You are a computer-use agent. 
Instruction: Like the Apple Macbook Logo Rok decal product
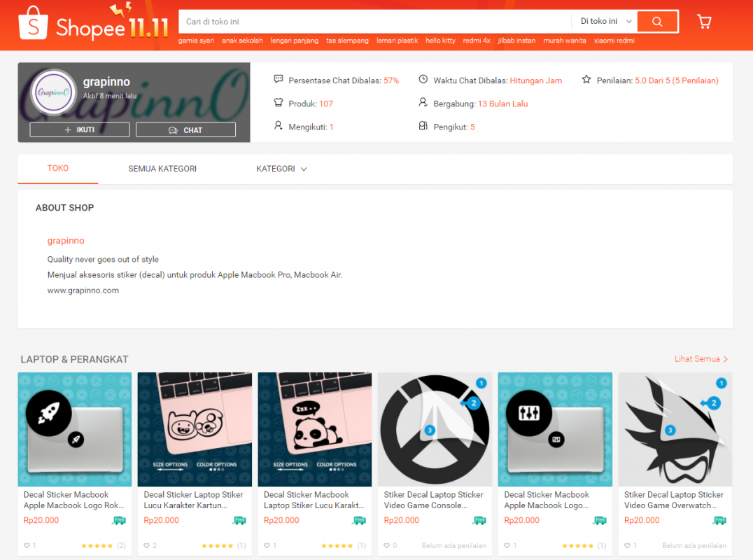pyautogui.click(x=27, y=545)
